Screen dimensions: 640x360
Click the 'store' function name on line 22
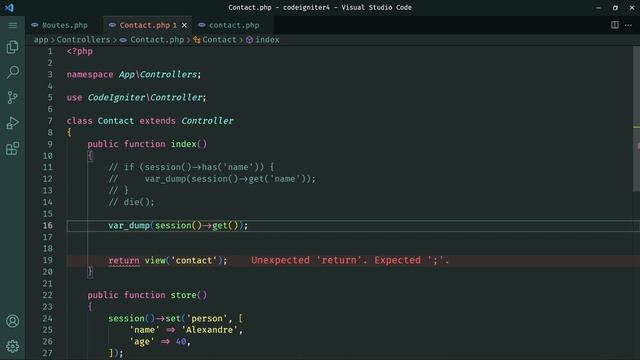[184, 295]
